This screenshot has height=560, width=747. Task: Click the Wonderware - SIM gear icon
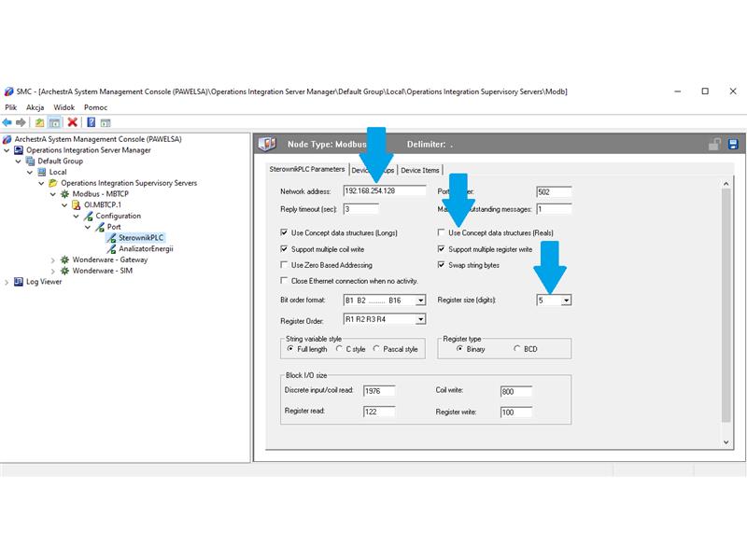tap(64, 271)
